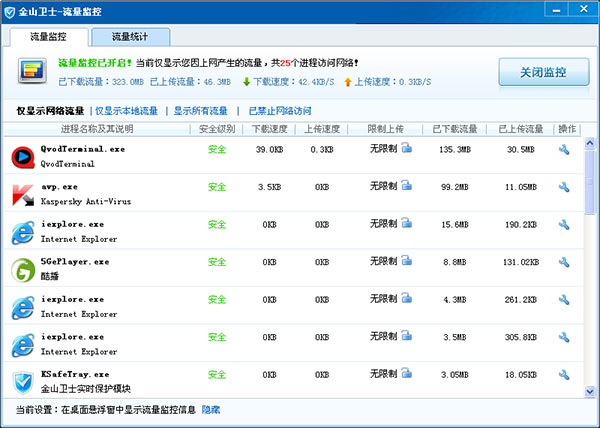
Task: Click upload limit lock in QvodTerminal.exe row
Action: [x=407, y=148]
